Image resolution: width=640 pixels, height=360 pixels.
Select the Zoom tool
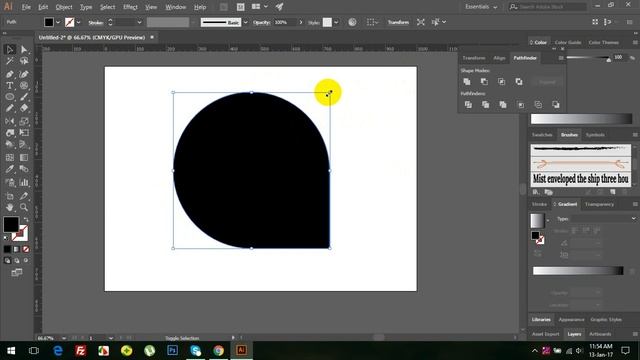pyautogui.click(x=24, y=208)
